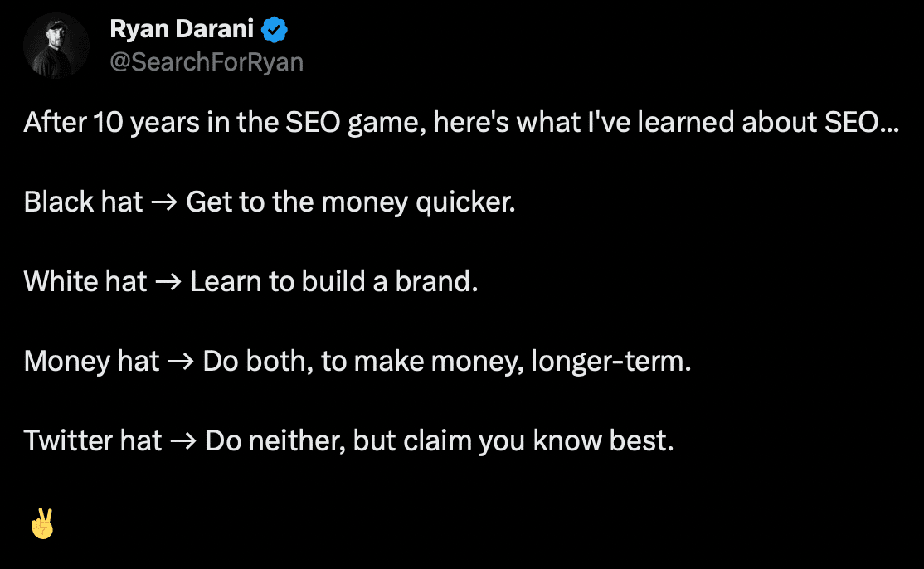This screenshot has height=569, width=924.
Task: Select the "Get to the money quicker." text
Action: tap(351, 202)
